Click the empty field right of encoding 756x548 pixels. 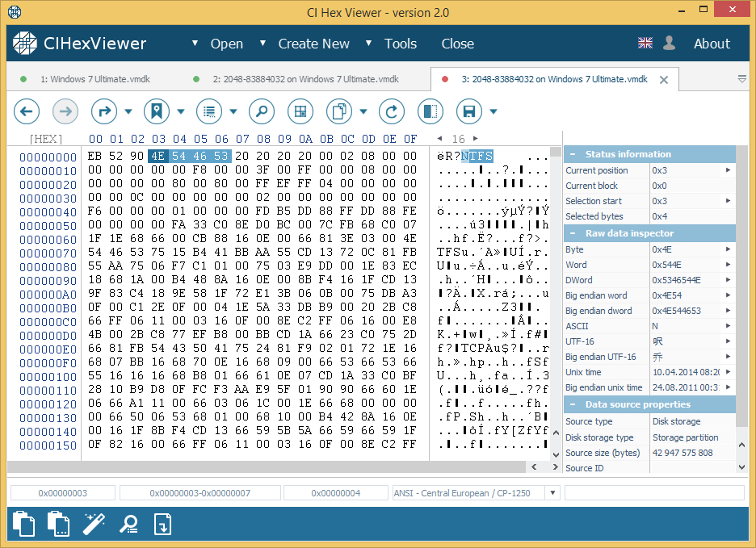point(654,493)
